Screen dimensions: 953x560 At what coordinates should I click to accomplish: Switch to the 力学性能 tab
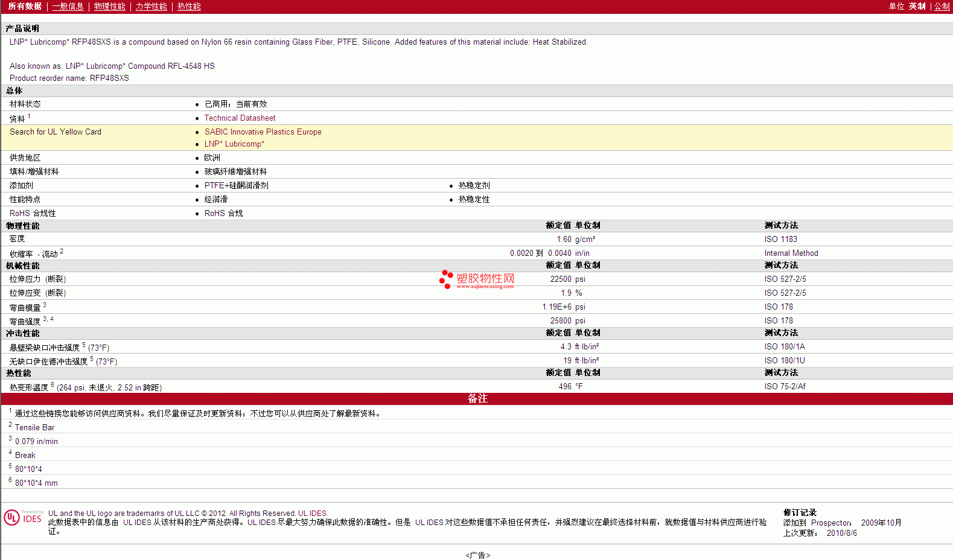151,6
